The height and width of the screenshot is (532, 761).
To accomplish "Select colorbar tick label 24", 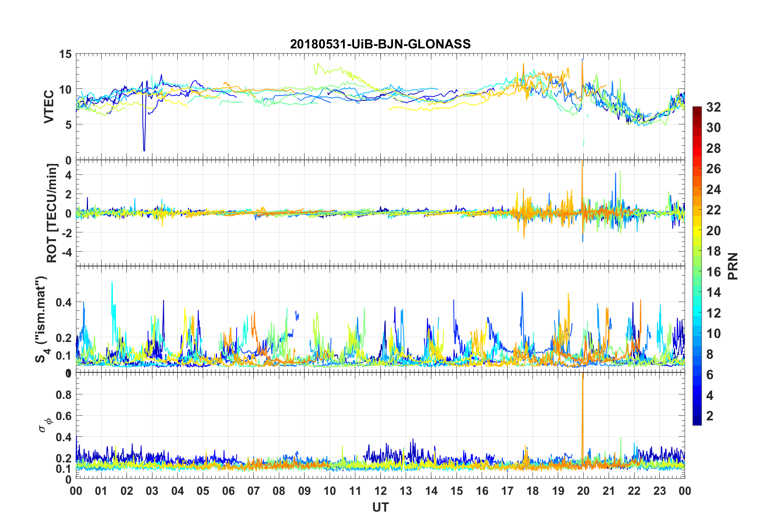I will point(713,190).
